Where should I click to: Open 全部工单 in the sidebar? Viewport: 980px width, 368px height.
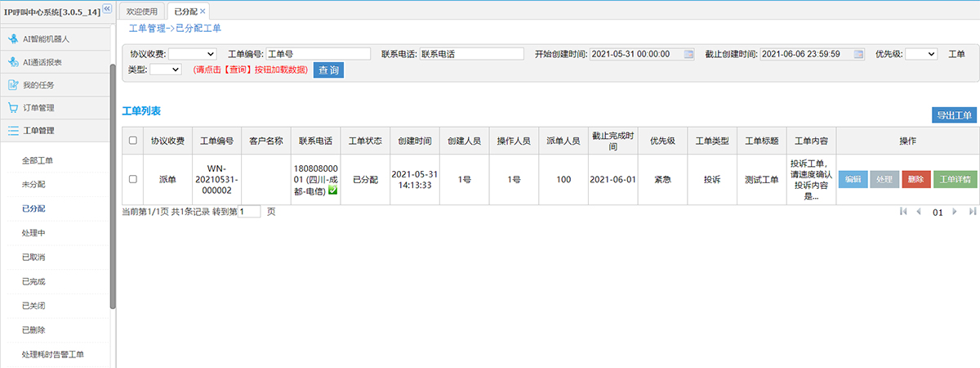click(x=38, y=160)
